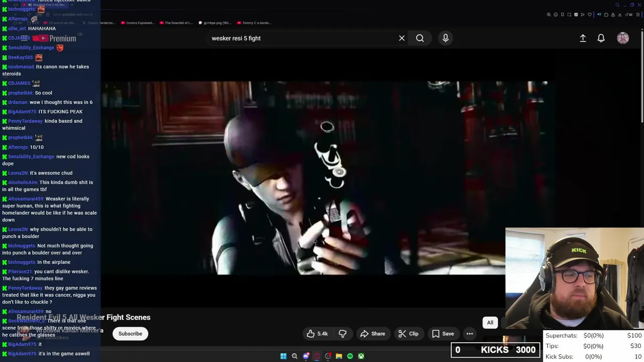Click the 'Tips:' label in the overlay
The image size is (644, 362).
[552, 346]
